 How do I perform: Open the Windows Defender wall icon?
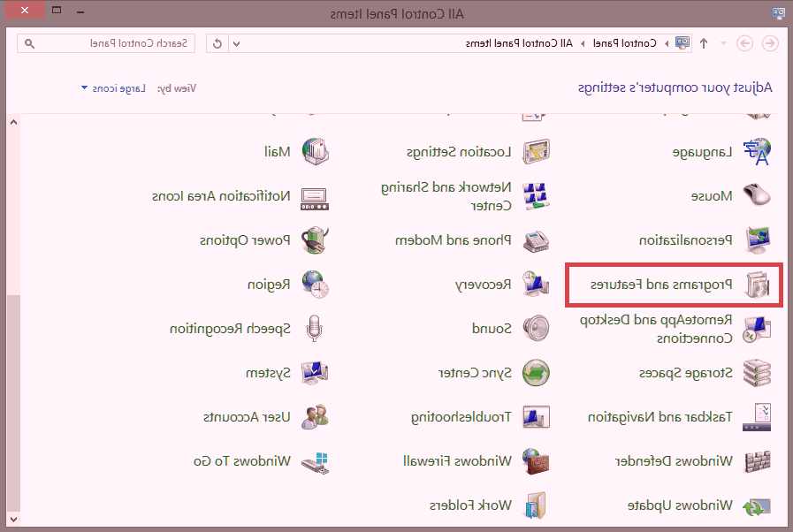757,461
